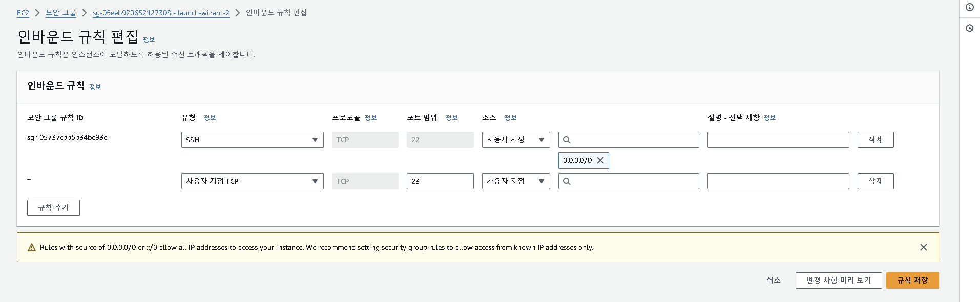The image size is (980, 302).
Task: Click the port range field showing 23
Action: click(x=440, y=181)
